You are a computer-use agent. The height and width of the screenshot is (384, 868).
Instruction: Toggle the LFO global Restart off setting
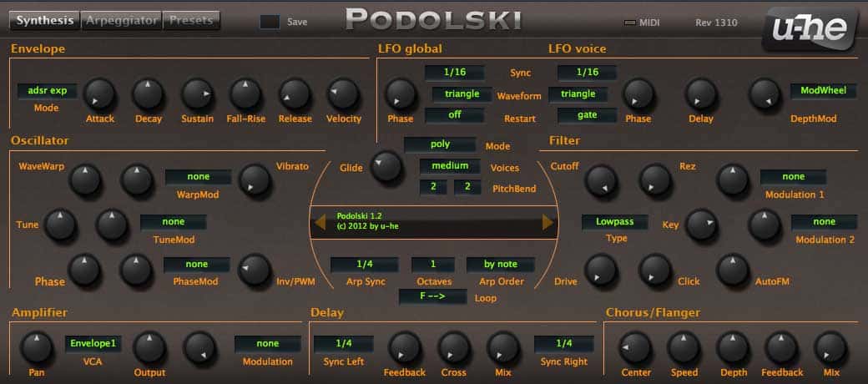click(x=454, y=115)
